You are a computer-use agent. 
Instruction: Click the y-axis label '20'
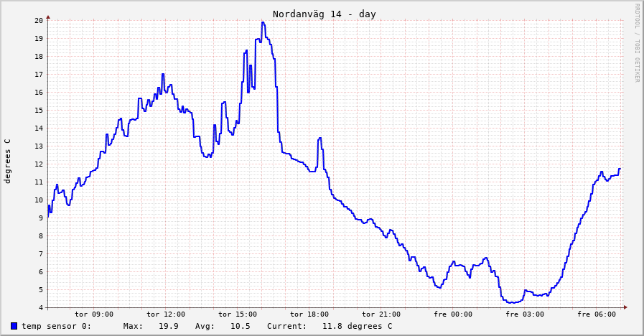tap(39, 21)
